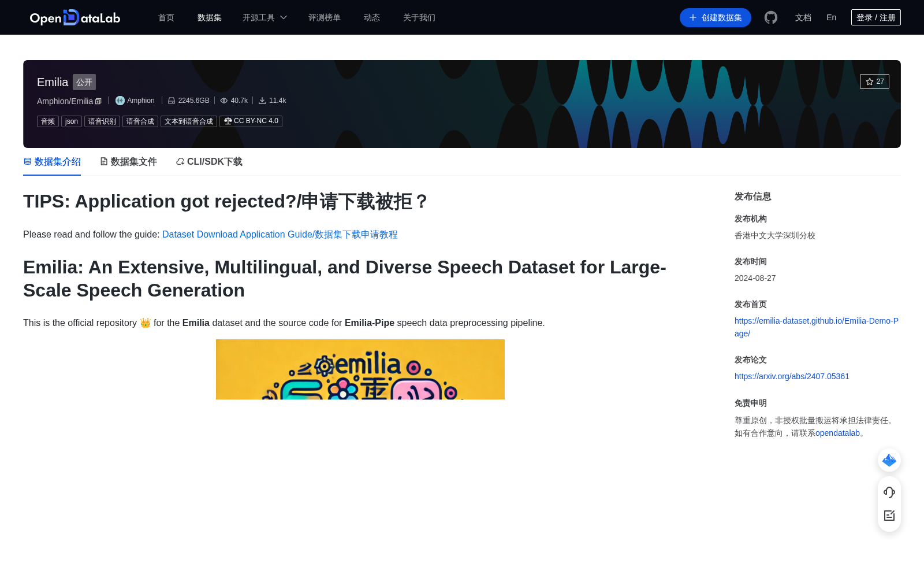Open the GitHub icon in navbar
924x578 pixels.
point(771,17)
